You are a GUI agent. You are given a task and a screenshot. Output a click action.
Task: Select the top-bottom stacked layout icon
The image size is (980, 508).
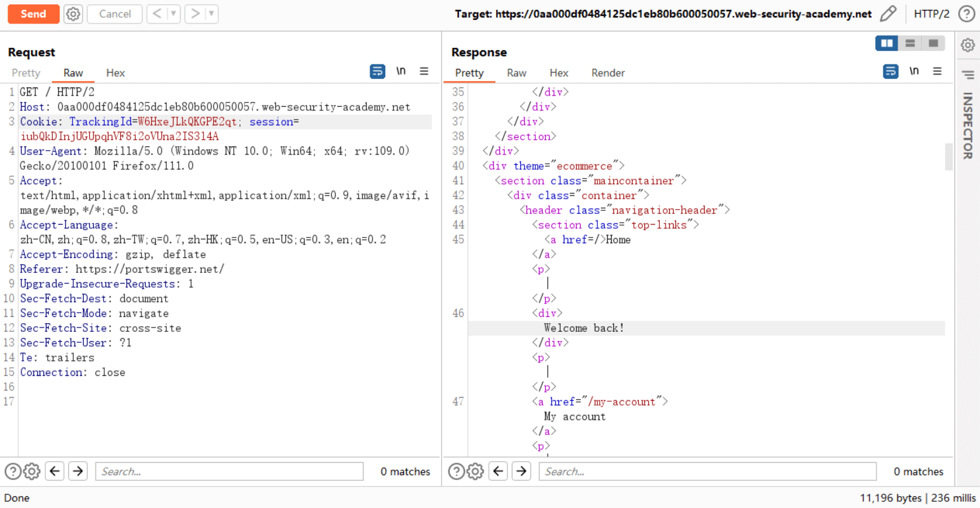(x=910, y=43)
